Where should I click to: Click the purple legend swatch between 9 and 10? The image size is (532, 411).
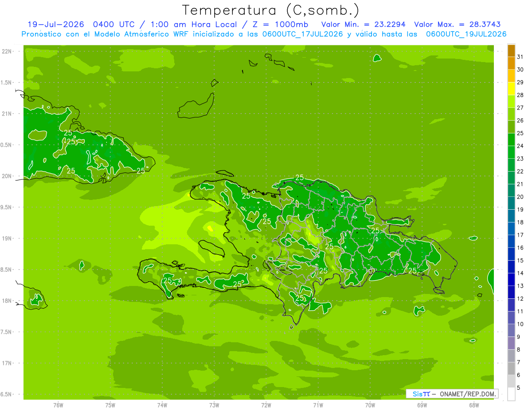coord(511,330)
